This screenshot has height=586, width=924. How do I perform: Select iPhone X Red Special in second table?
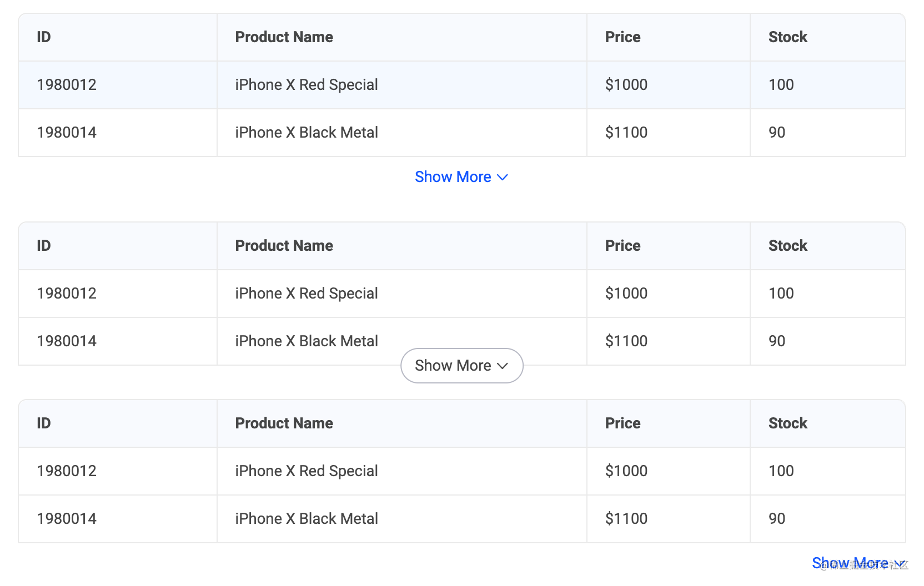coord(307,294)
